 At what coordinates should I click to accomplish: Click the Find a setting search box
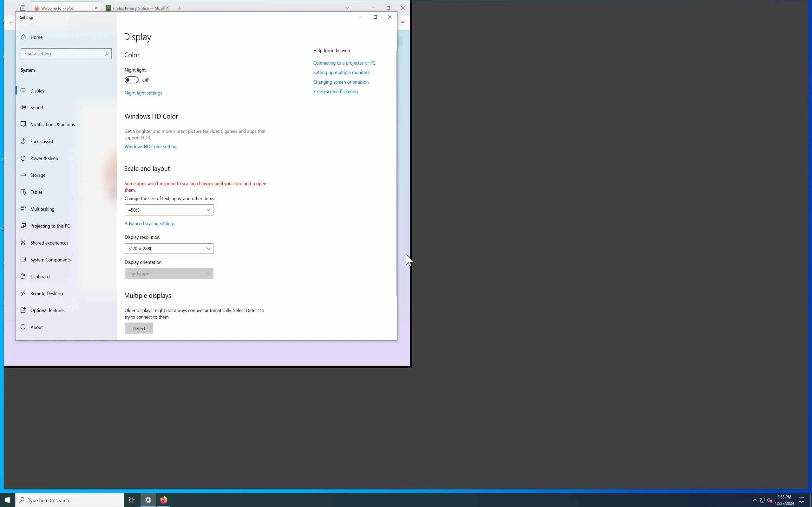pos(64,54)
